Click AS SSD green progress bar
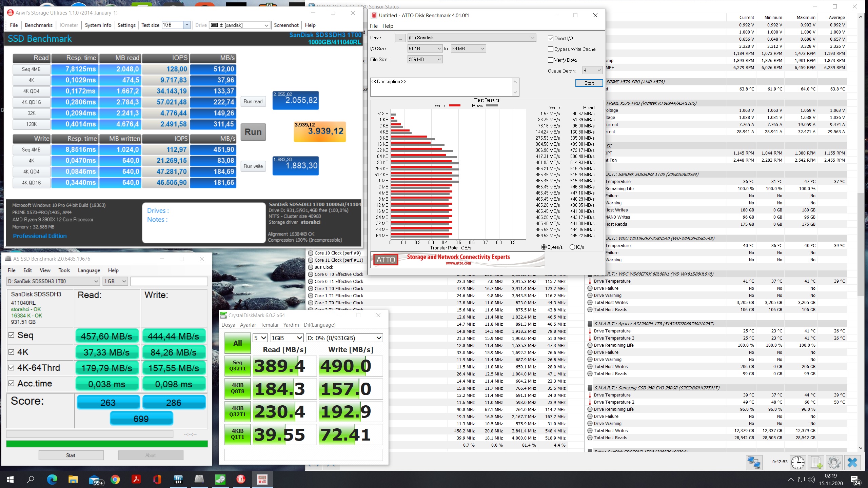Viewport: 868px width, 488px height. click(107, 444)
